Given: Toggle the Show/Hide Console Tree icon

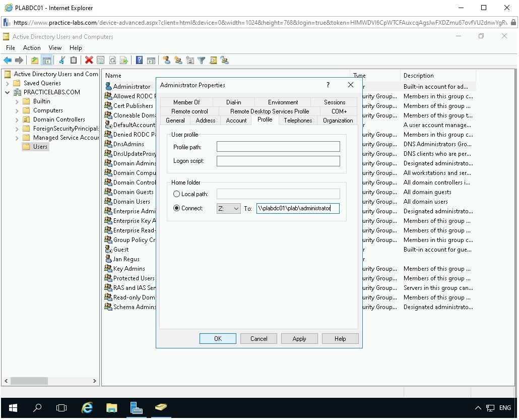Looking at the screenshot, I should 47,61.
